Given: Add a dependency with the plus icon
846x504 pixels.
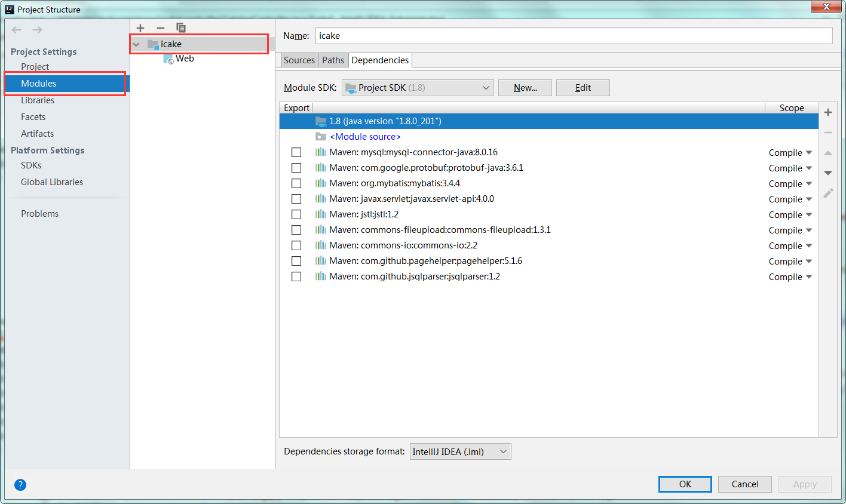Looking at the screenshot, I should pyautogui.click(x=828, y=112).
